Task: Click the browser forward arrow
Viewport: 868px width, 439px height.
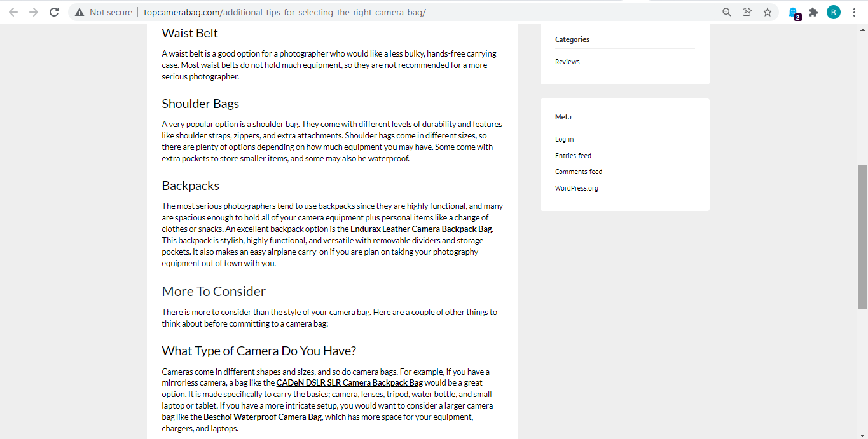Action: [34, 12]
